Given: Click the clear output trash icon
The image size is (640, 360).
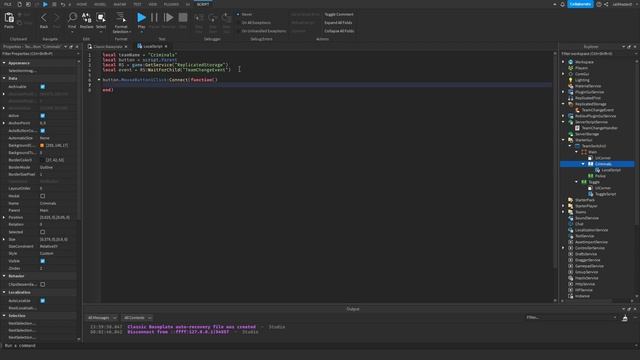Looking at the screenshot, I should point(624,318).
